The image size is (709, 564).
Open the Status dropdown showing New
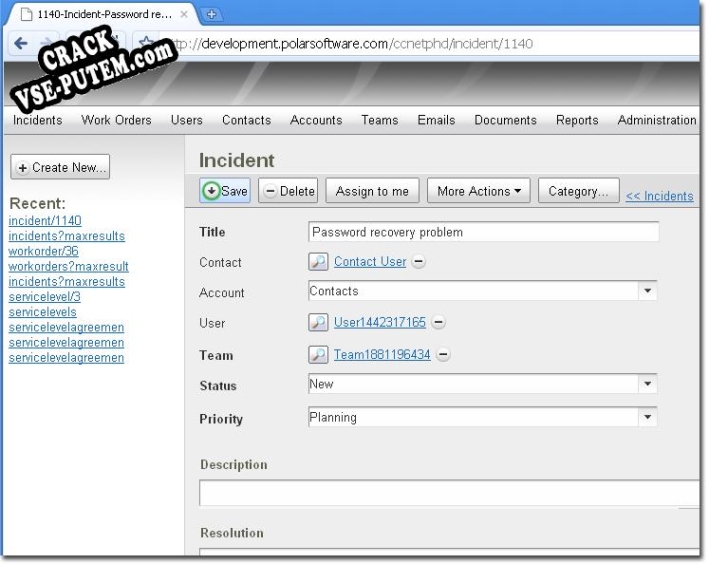(648, 384)
